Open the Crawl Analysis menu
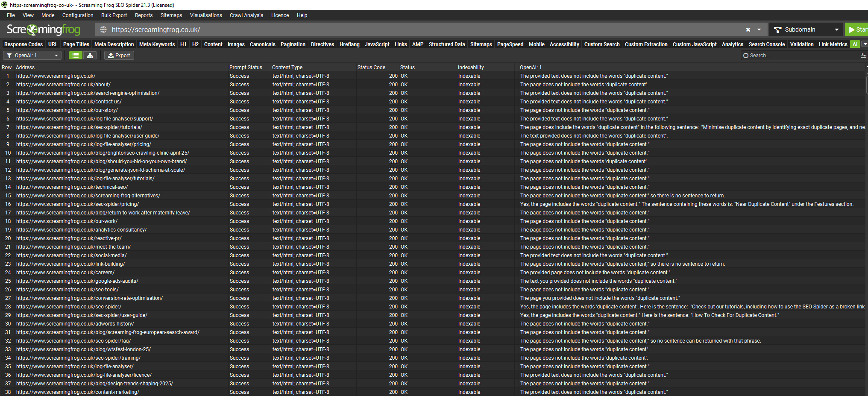The width and height of the screenshot is (868, 396). (x=246, y=15)
